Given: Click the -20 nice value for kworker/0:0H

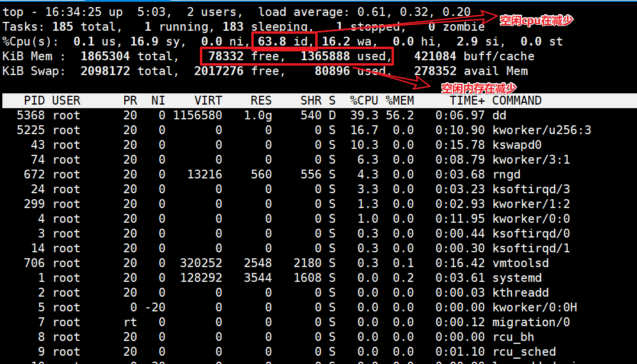Looking at the screenshot, I should [155, 308].
